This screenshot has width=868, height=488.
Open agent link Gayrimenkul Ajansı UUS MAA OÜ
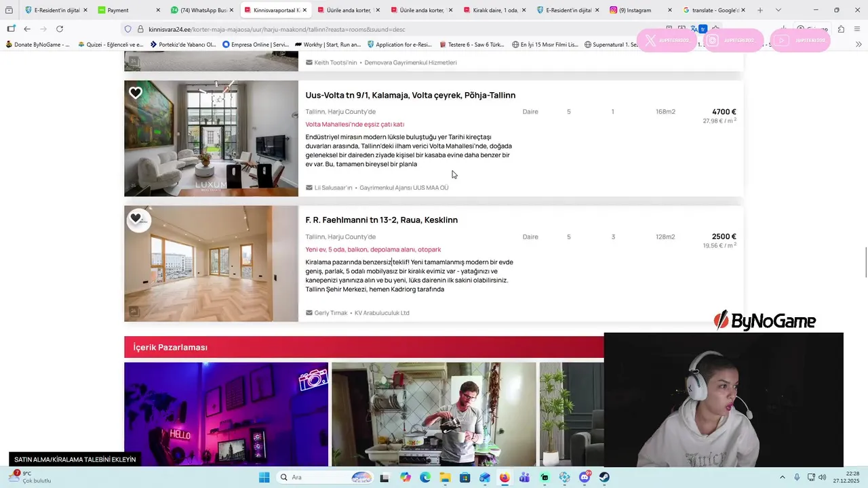point(404,188)
